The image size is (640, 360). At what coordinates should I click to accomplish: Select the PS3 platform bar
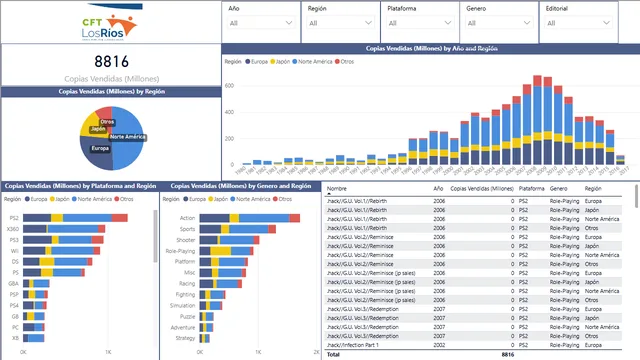pyautogui.click(x=63, y=240)
